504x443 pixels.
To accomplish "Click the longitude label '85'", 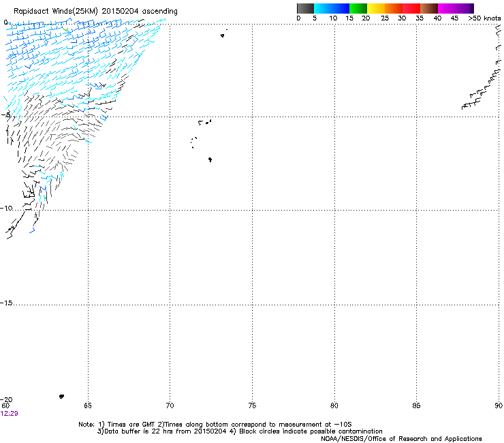I will click(416, 406).
